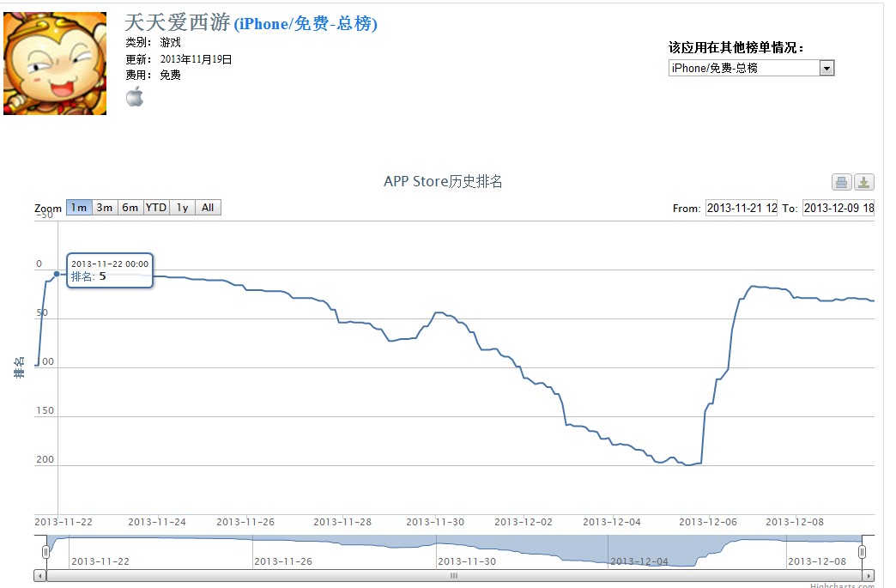This screenshot has width=896, height=588.
Task: Set zoom range to 6m
Action: point(130,208)
